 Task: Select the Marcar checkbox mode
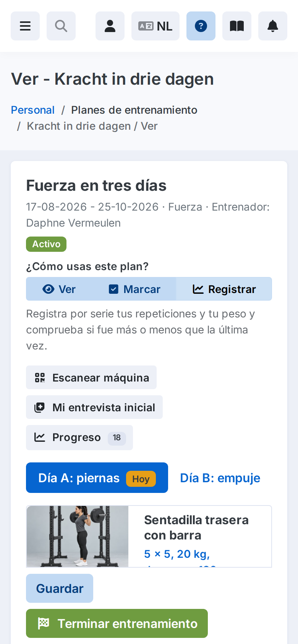tap(134, 289)
